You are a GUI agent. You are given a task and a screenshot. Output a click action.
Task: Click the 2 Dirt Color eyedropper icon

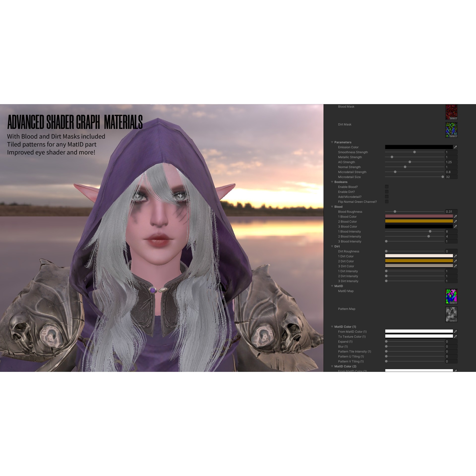pyautogui.click(x=456, y=261)
